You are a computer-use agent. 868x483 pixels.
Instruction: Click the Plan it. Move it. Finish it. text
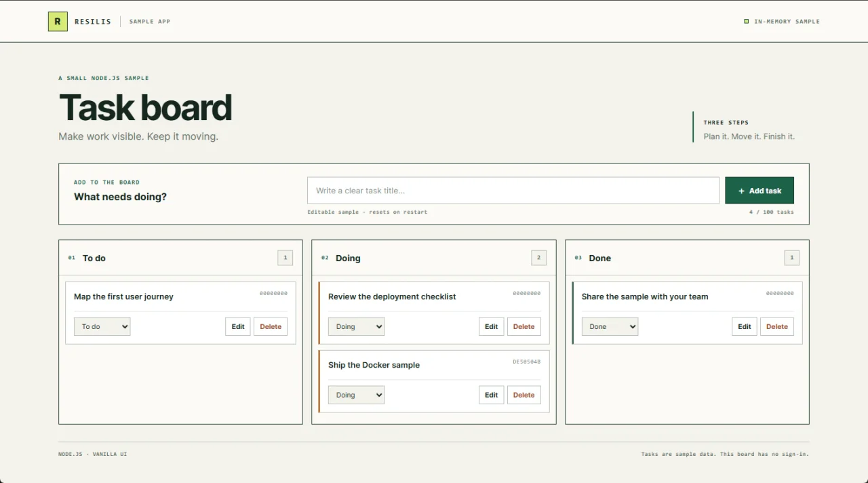coord(749,136)
